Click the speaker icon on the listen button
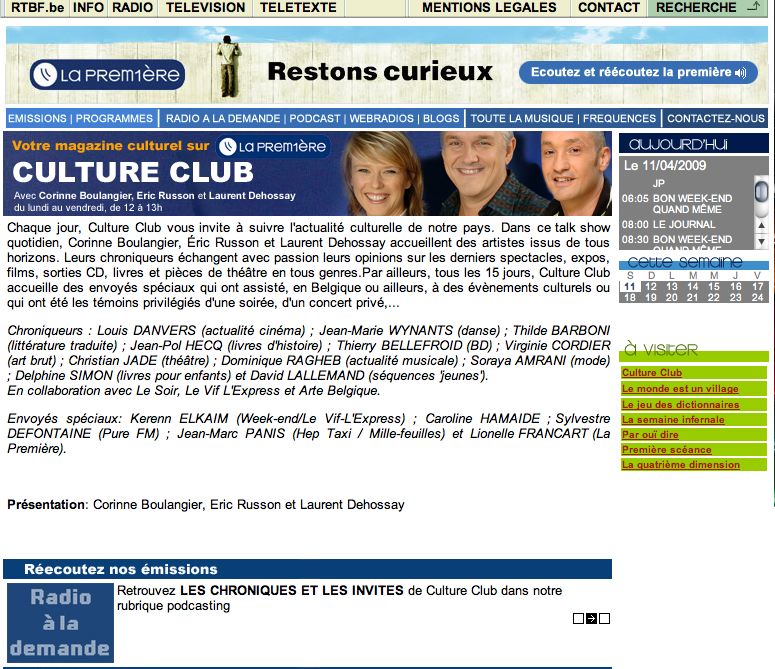This screenshot has height=669, width=775. tap(741, 73)
